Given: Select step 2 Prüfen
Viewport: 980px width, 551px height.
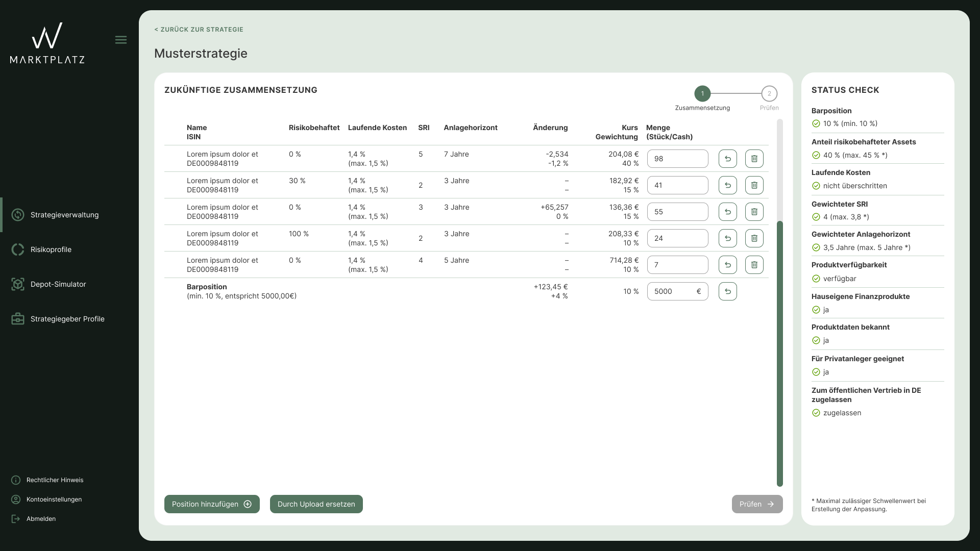Looking at the screenshot, I should (x=769, y=94).
